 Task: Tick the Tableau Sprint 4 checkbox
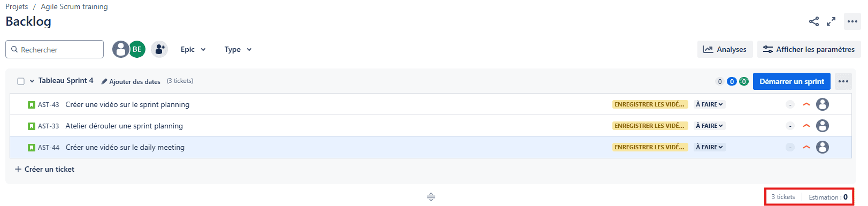pyautogui.click(x=21, y=81)
